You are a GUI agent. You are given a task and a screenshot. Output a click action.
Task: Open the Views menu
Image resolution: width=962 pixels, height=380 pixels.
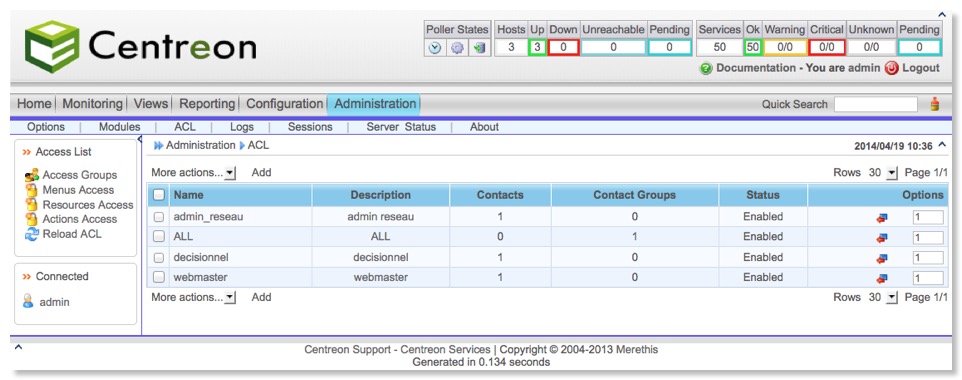(x=150, y=104)
